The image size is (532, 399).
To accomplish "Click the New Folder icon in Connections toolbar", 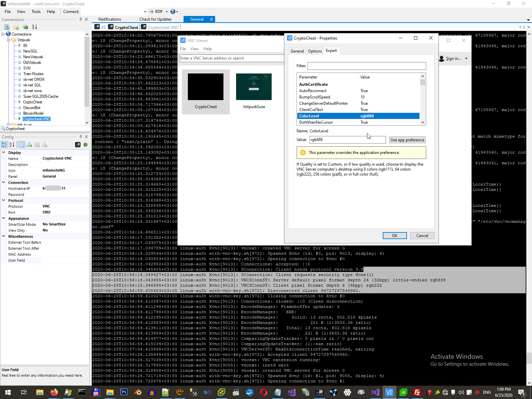I will pyautogui.click(x=16, y=27).
